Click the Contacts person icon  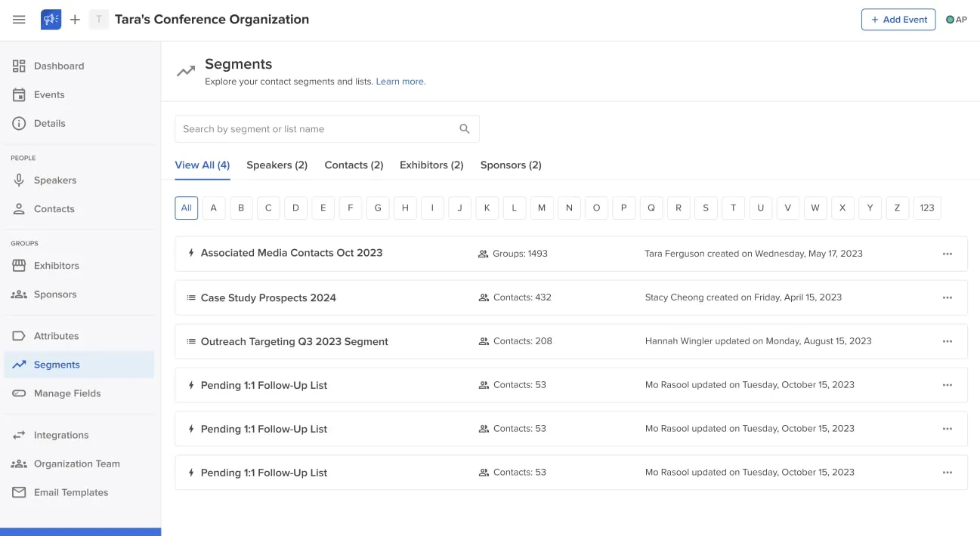pos(19,209)
